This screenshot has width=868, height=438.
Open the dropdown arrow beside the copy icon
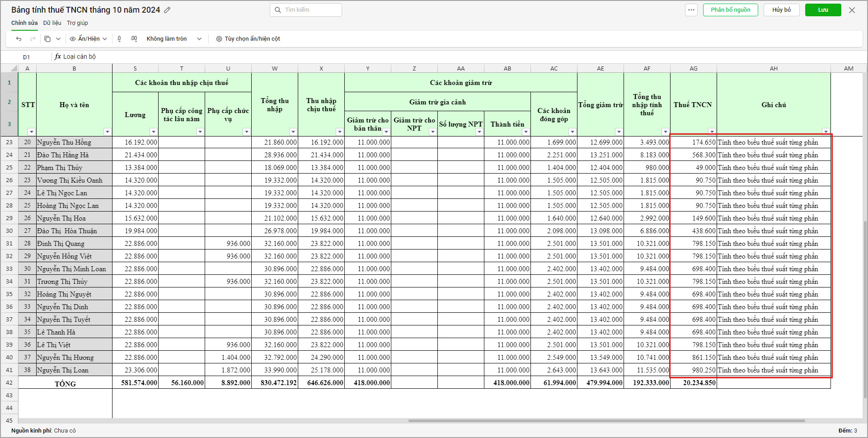point(58,39)
